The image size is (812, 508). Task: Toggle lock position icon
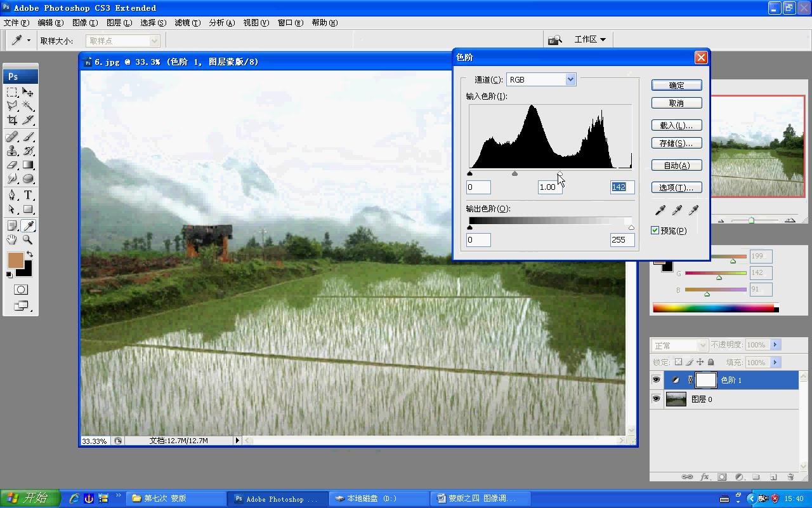(700, 362)
